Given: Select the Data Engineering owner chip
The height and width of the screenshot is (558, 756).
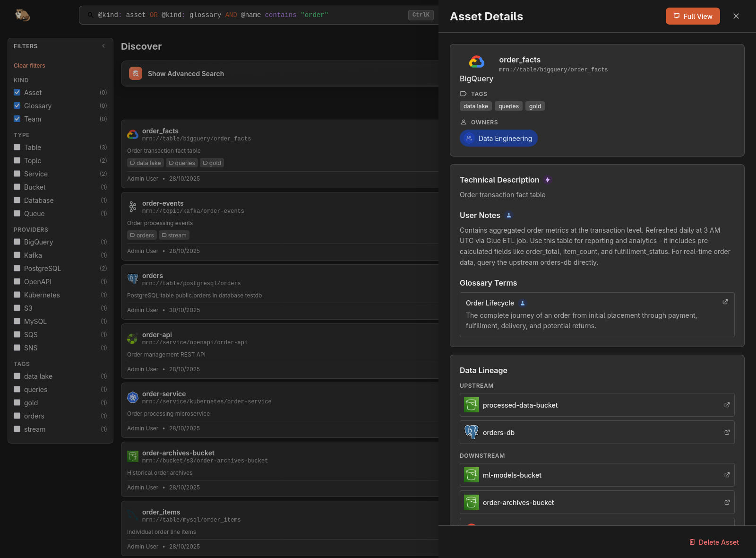Looking at the screenshot, I should click(498, 138).
